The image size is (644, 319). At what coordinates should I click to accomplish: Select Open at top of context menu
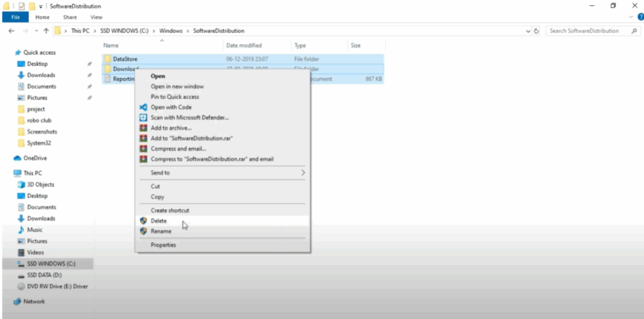tap(222, 76)
